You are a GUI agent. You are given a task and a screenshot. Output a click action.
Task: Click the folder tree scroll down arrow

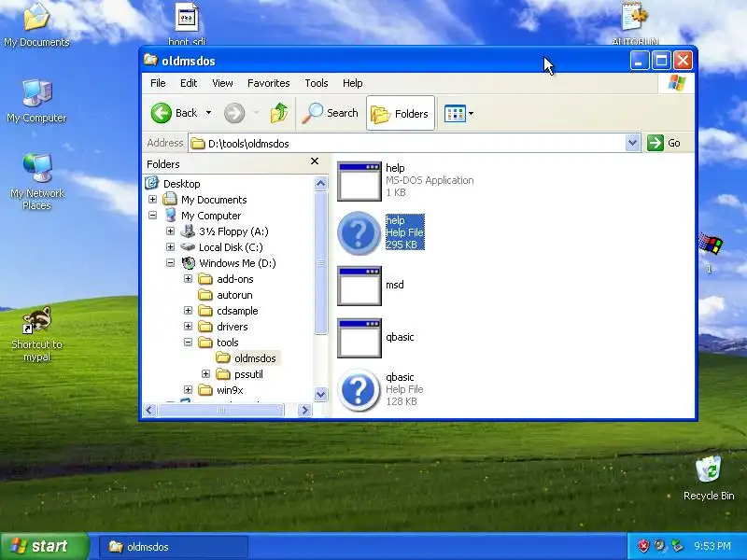point(320,394)
